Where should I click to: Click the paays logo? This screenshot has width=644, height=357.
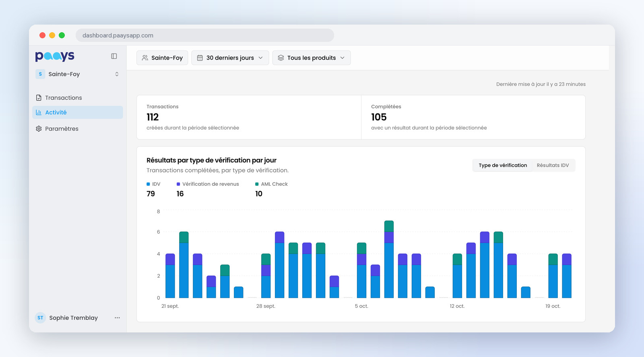click(55, 56)
